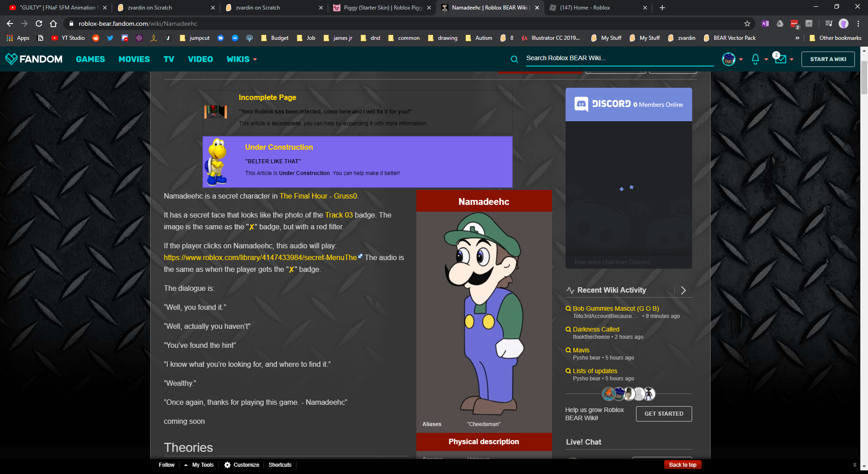Open the secret-MenuThe Roblox library link
The height and width of the screenshot is (474, 868).
click(x=260, y=257)
